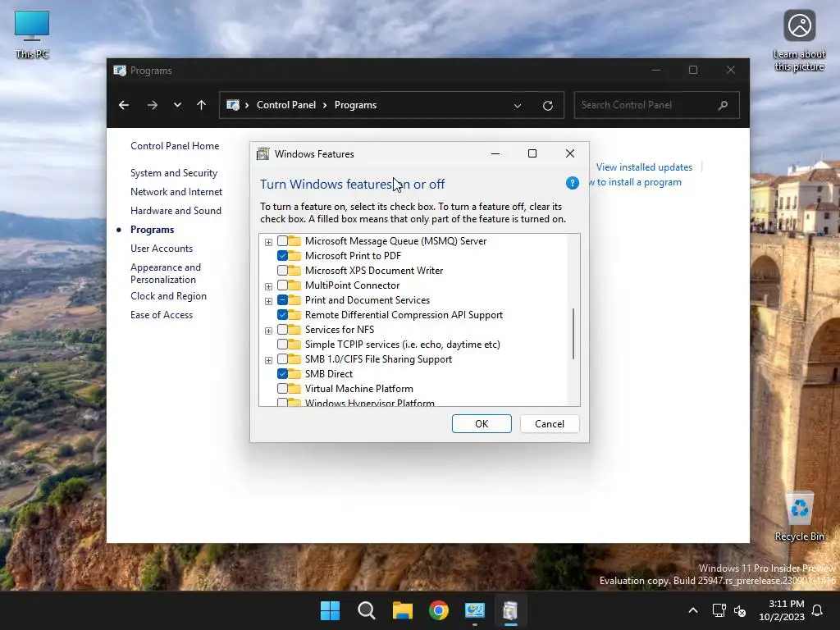Open the address bar history dropdown
The image size is (840, 630).
(x=518, y=106)
